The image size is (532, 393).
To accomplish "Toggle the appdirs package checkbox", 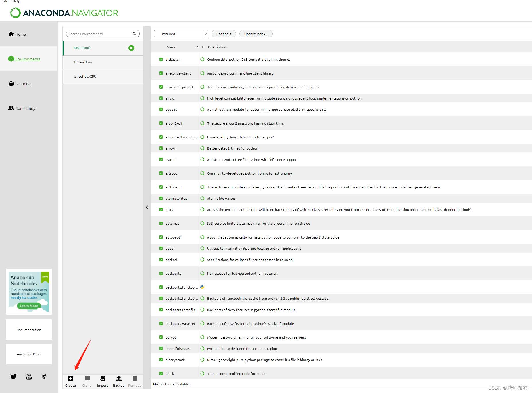I will pyautogui.click(x=161, y=109).
